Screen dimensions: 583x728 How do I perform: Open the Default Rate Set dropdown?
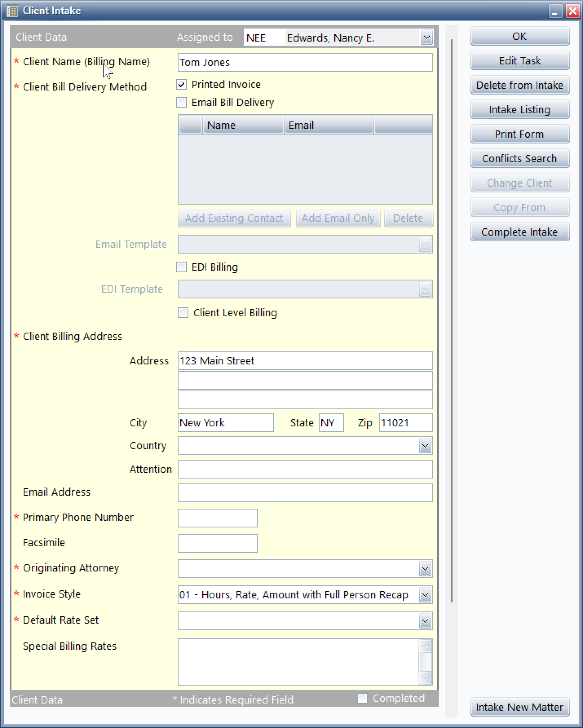425,621
